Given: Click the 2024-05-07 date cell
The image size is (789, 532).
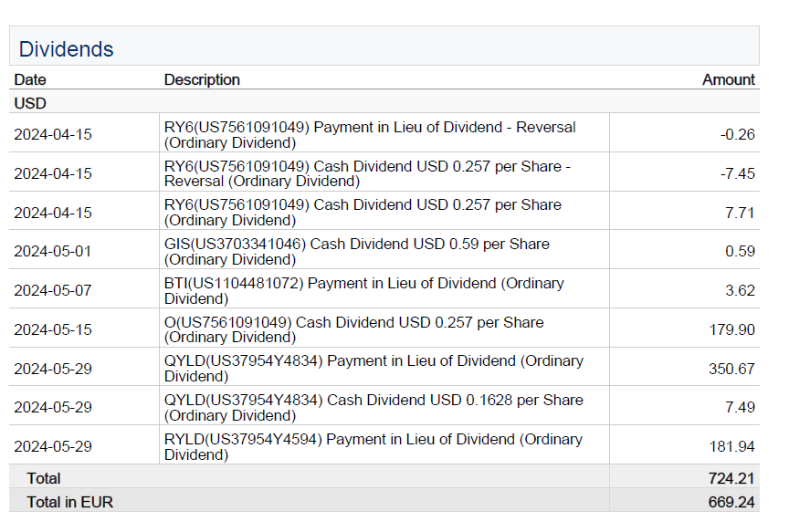Looking at the screenshot, I should (53, 290).
